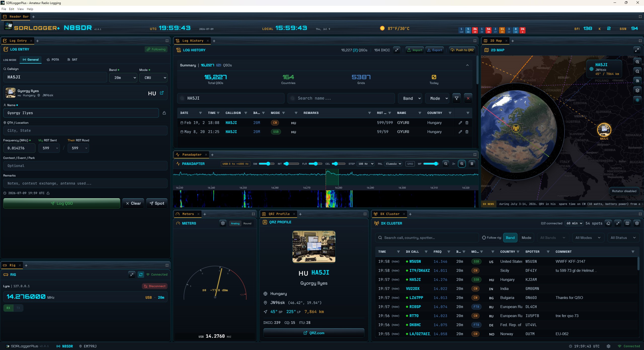Select the DX Cluster panel tab

(x=390, y=214)
